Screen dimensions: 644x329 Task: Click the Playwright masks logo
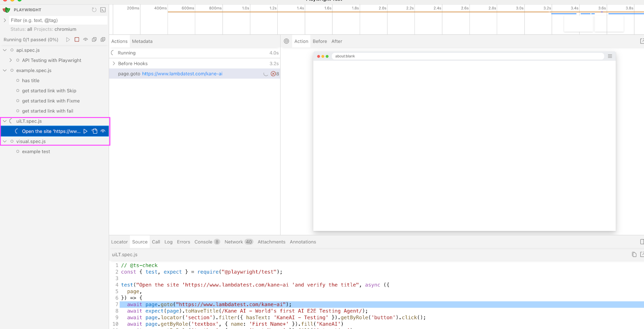tap(6, 10)
